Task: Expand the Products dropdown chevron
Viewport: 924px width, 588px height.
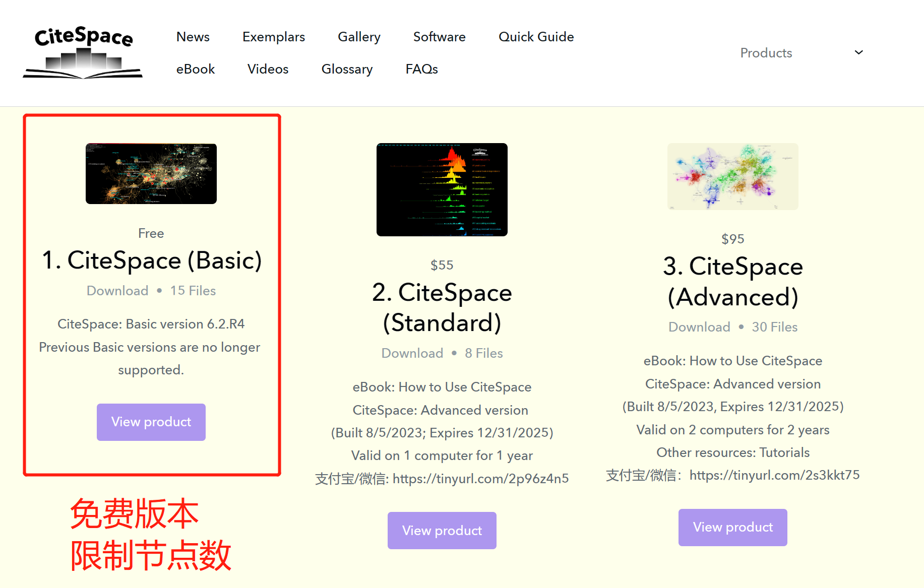Action: [858, 52]
